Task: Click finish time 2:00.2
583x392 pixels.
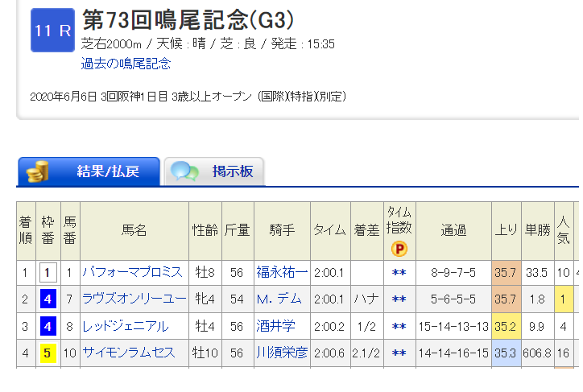Action: coord(329,326)
